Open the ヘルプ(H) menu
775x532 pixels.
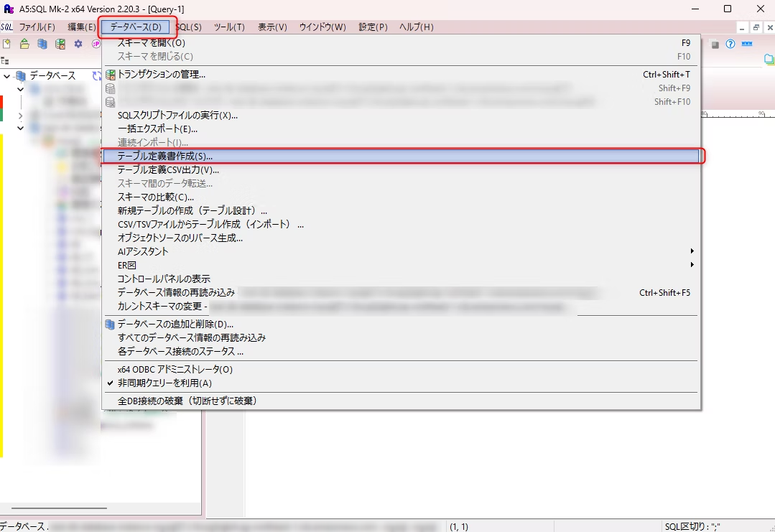(x=416, y=27)
